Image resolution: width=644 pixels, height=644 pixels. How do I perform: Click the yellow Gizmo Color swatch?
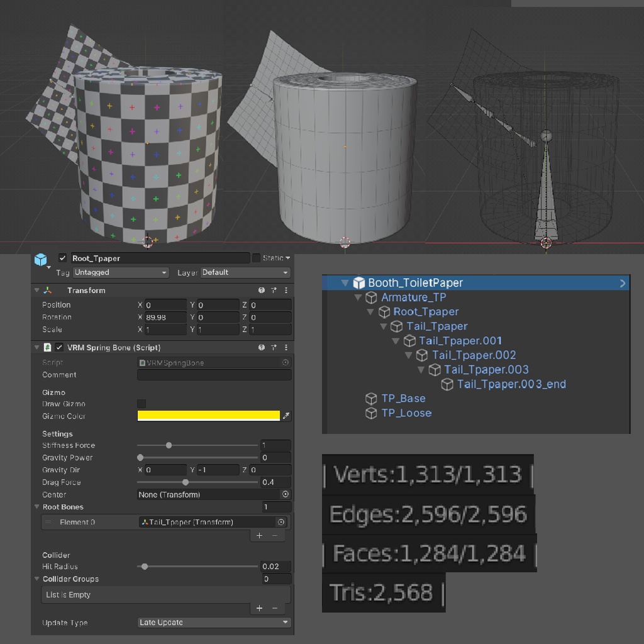point(209,415)
